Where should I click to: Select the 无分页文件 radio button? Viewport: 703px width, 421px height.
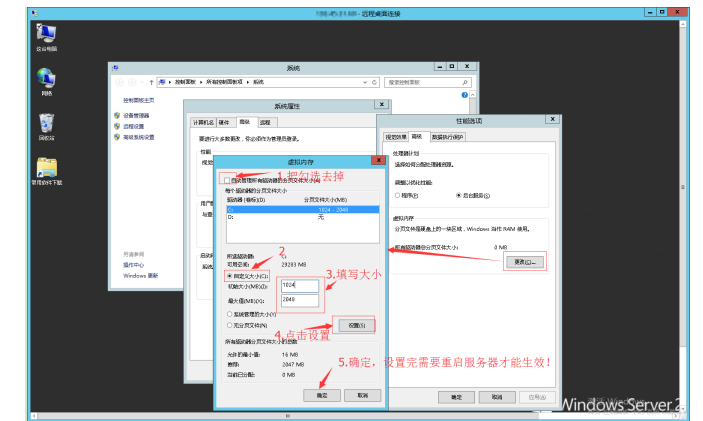tap(229, 325)
